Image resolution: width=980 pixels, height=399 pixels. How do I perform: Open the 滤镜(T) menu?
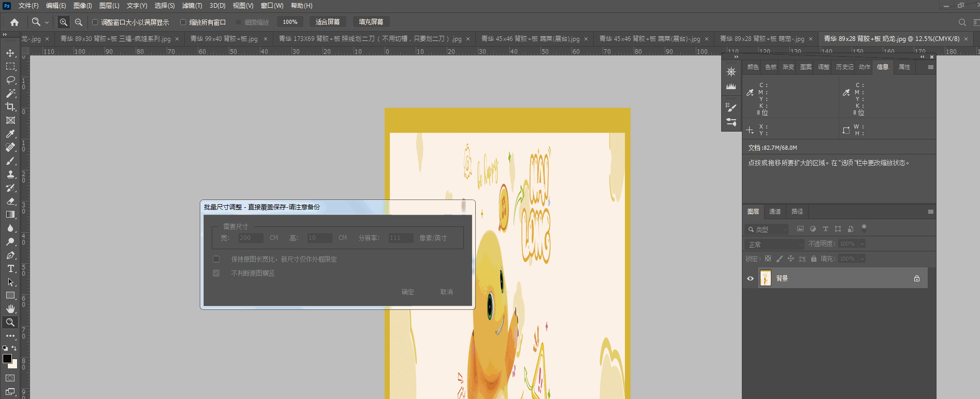(x=192, y=6)
